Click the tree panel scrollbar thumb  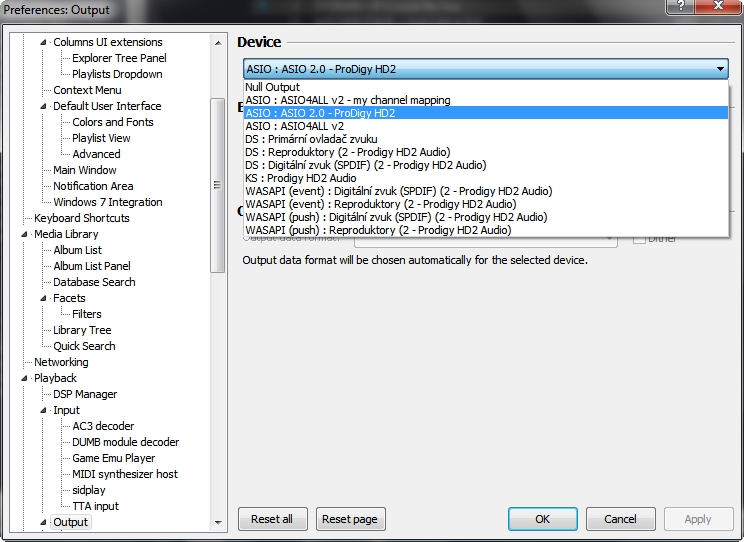pyautogui.click(x=218, y=185)
